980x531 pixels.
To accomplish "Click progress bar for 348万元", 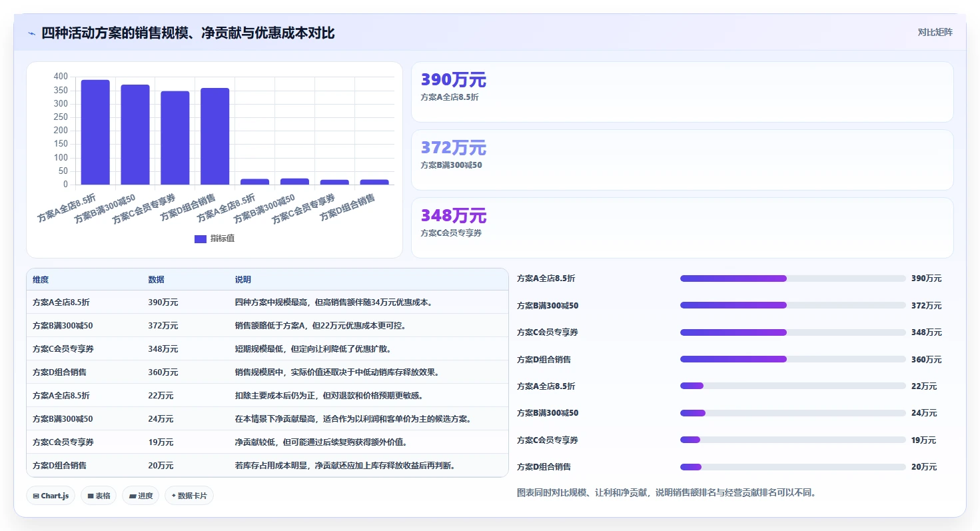I will click(x=793, y=332).
